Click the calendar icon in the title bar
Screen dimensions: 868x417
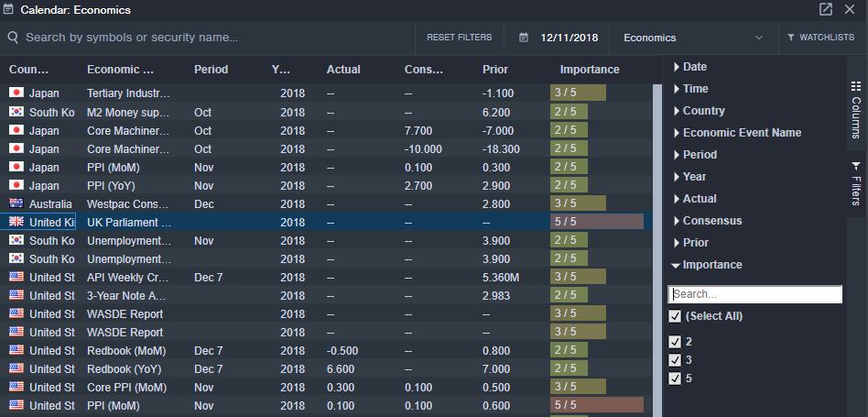point(8,9)
